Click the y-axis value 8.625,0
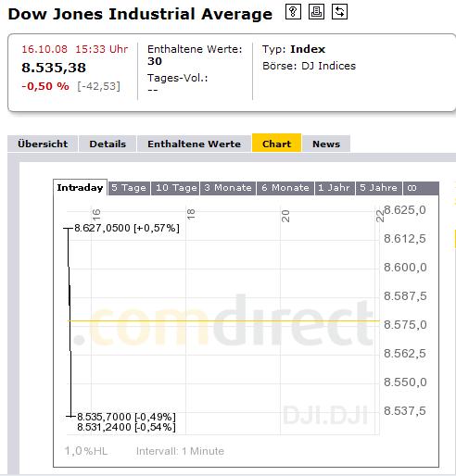 coord(405,210)
